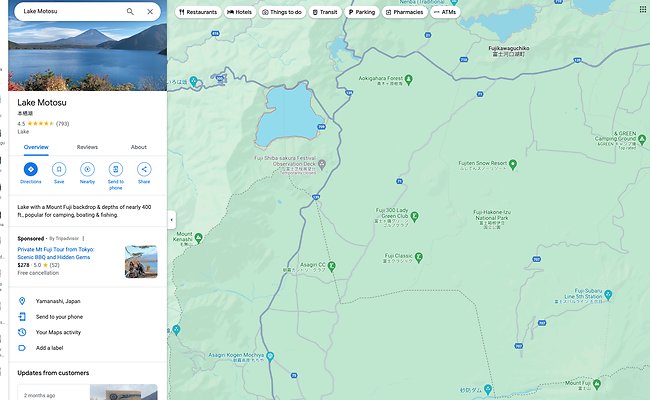Image resolution: width=650 pixels, height=400 pixels.
Task: Show Things to do chip
Action: pyautogui.click(x=282, y=12)
